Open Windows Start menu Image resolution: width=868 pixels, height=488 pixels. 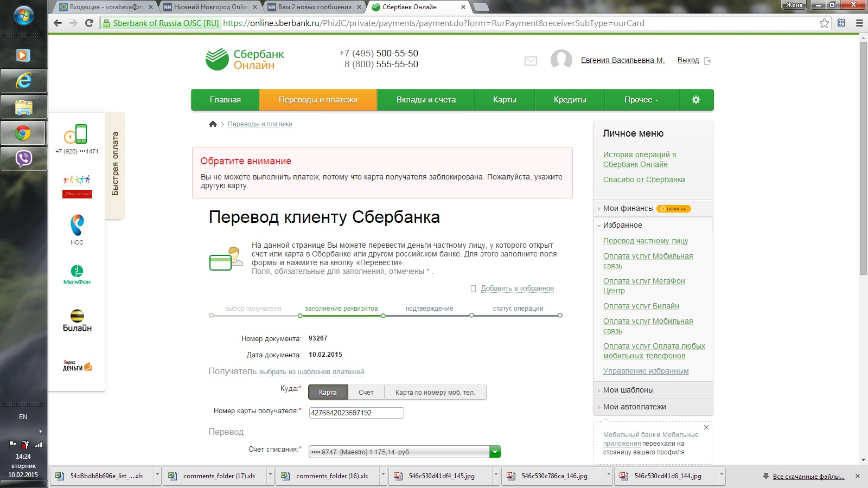pos(23,16)
